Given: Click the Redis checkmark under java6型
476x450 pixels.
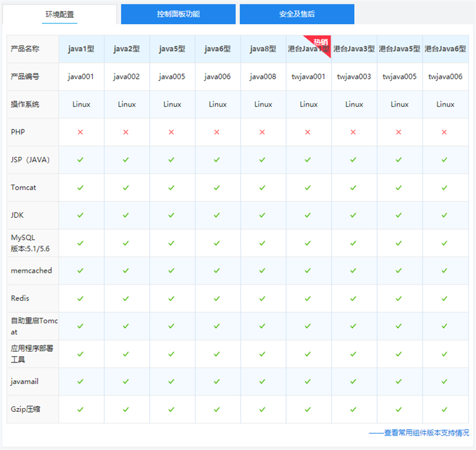Looking at the screenshot, I should (217, 298).
